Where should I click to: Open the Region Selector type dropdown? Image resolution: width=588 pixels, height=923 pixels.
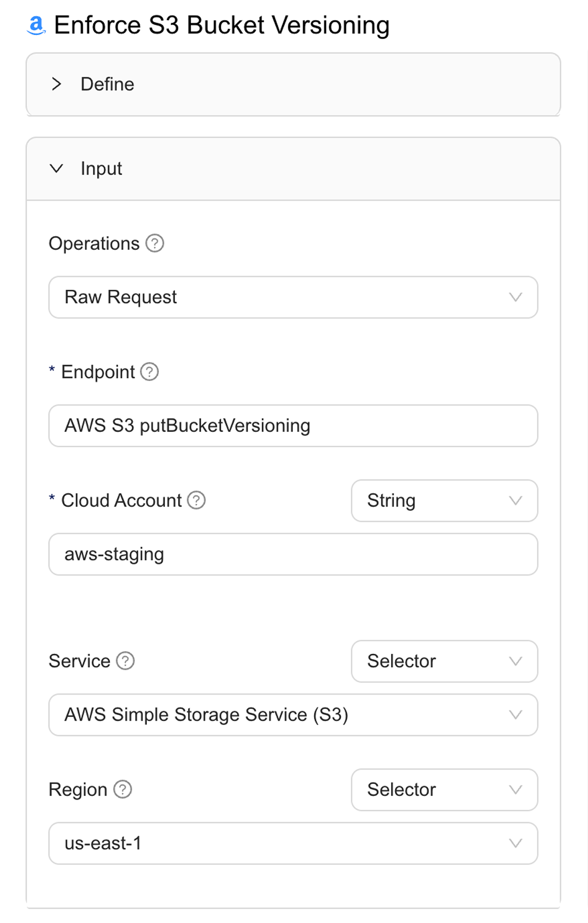click(x=444, y=790)
